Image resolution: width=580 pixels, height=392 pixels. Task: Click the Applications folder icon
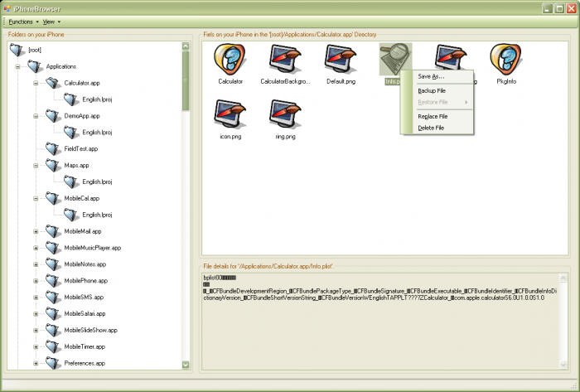click(x=35, y=66)
